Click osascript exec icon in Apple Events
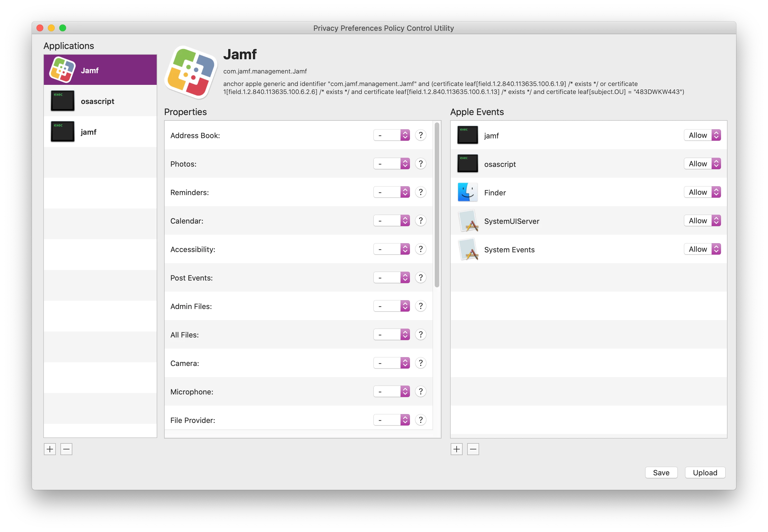 point(467,164)
